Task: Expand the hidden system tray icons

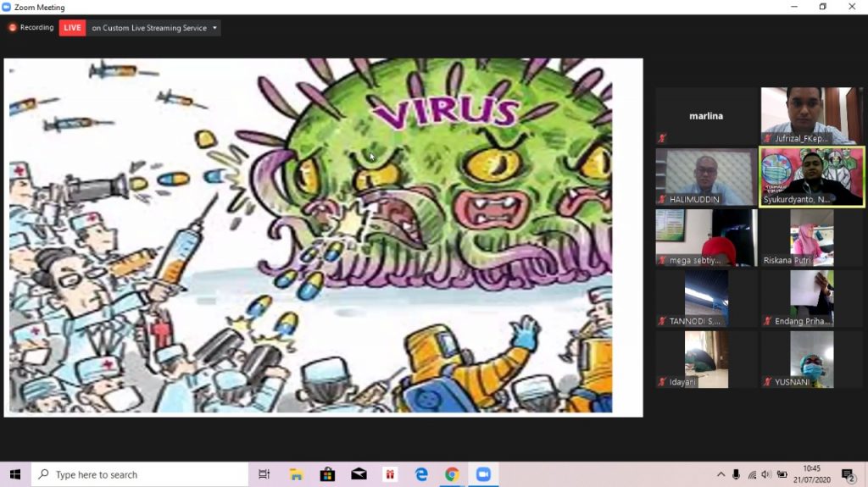Action: click(721, 474)
